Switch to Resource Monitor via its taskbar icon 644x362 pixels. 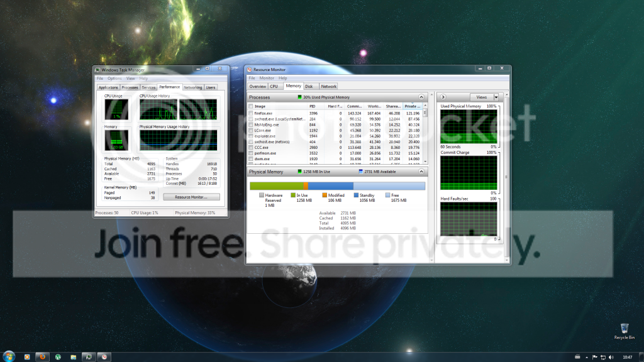(104, 357)
